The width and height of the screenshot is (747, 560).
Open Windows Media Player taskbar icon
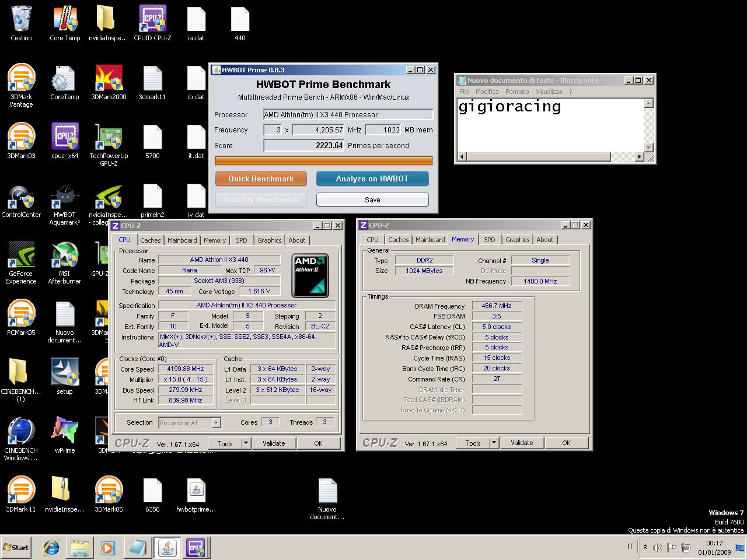(108, 548)
